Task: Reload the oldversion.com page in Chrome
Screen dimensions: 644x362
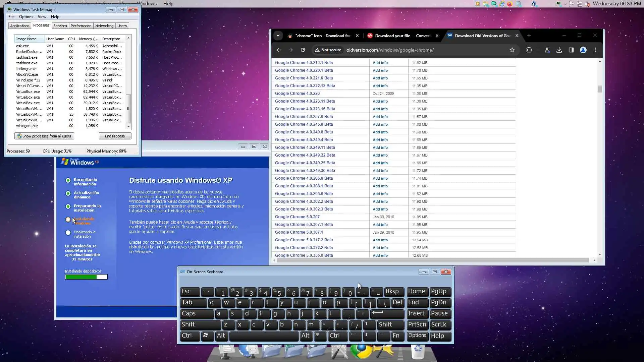Action: point(303,50)
